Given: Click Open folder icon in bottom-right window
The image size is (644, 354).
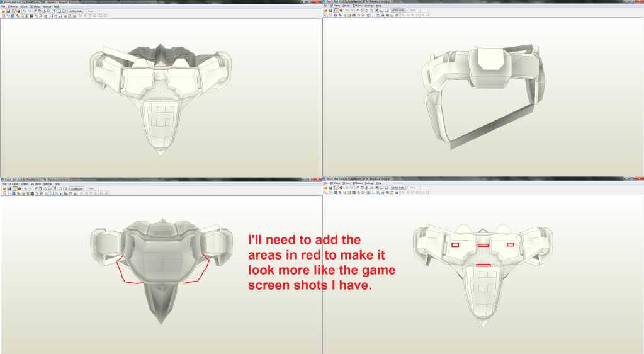Looking at the screenshot, I should click(325, 188).
